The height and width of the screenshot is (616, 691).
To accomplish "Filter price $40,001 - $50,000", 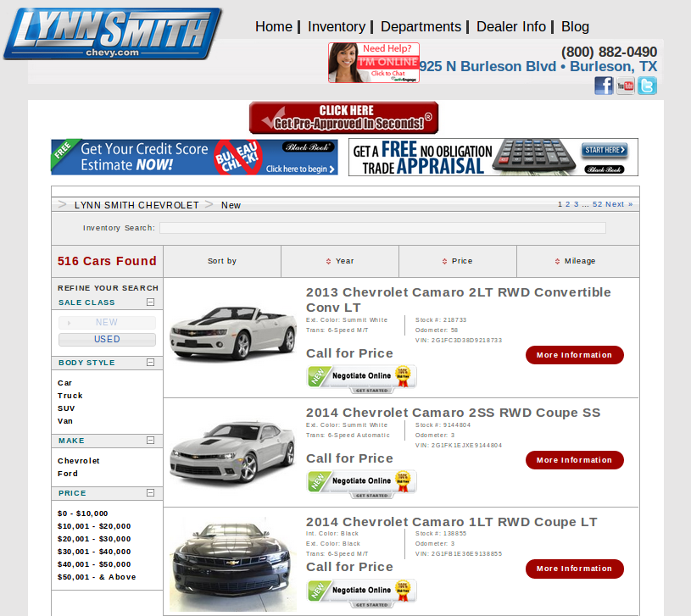I will point(94,564).
